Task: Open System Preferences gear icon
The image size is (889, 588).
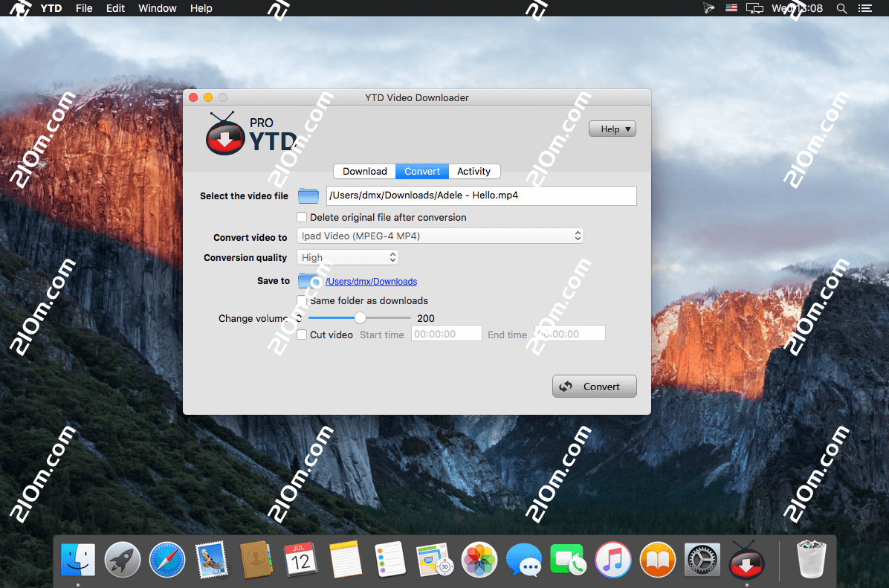Action: [x=702, y=560]
